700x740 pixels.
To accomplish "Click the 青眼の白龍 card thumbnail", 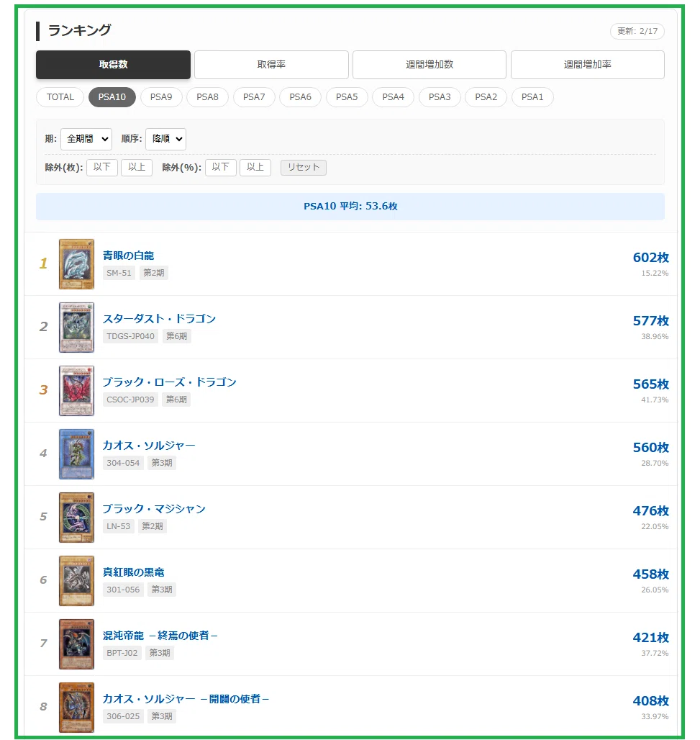I will (x=76, y=263).
